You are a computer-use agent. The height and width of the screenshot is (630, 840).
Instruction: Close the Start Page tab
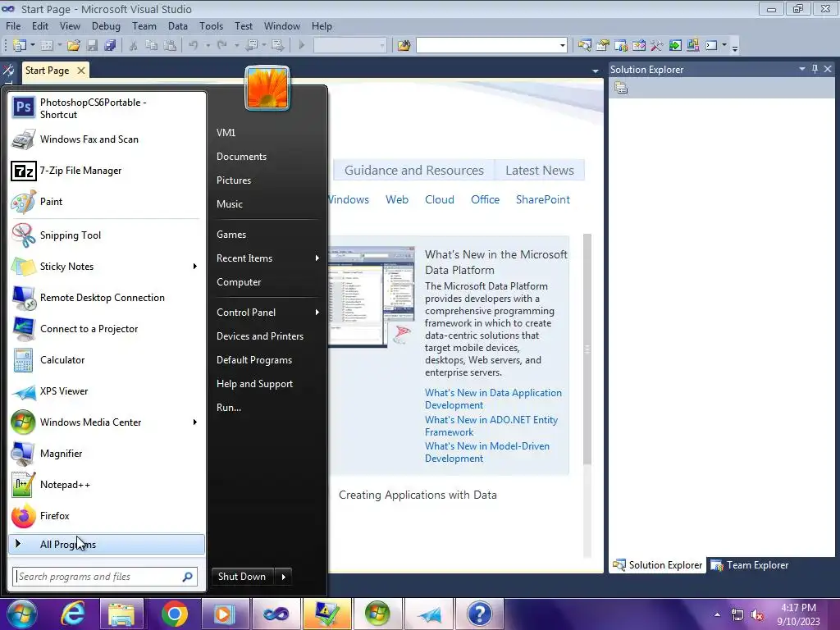81,71
